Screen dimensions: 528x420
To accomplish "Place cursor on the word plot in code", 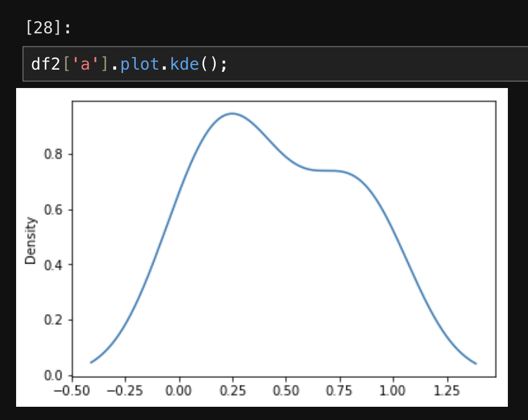I will [139, 64].
